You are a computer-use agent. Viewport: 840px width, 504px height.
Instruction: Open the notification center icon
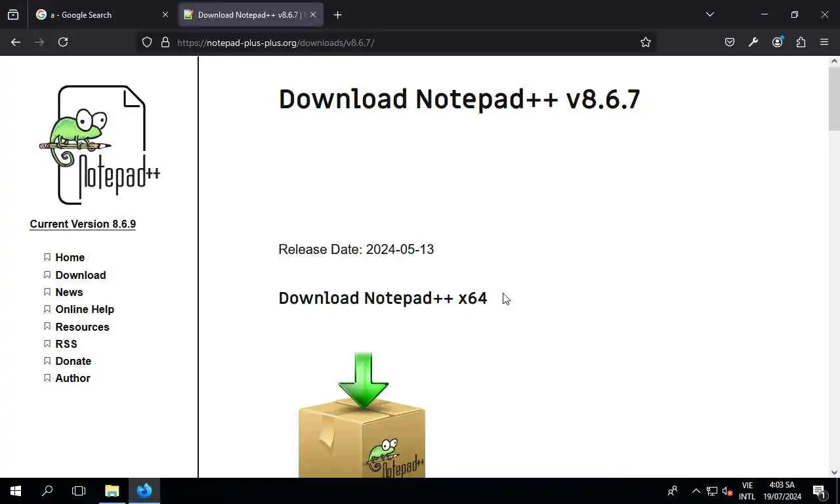tap(819, 491)
